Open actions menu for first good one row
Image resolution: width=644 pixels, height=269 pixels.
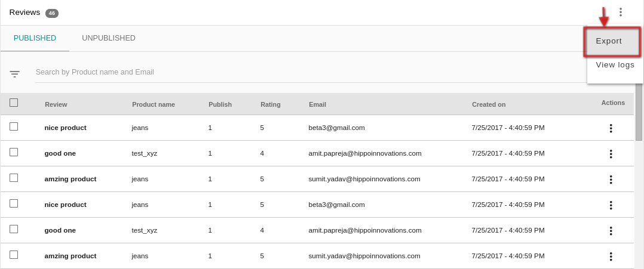[611, 154]
